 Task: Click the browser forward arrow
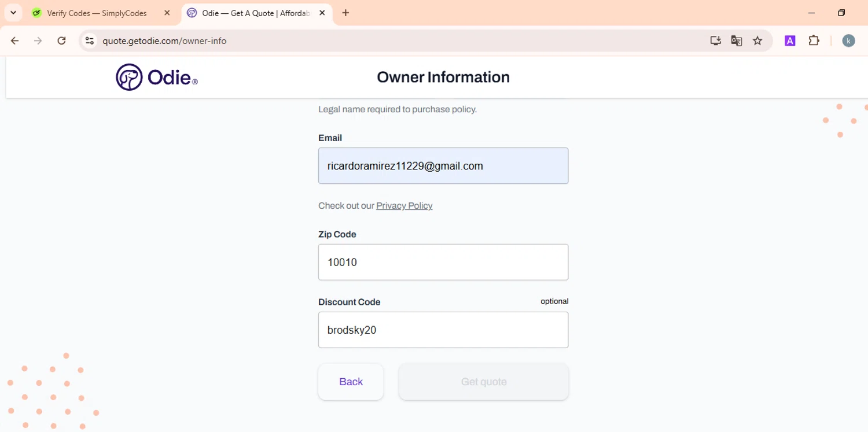click(x=38, y=40)
